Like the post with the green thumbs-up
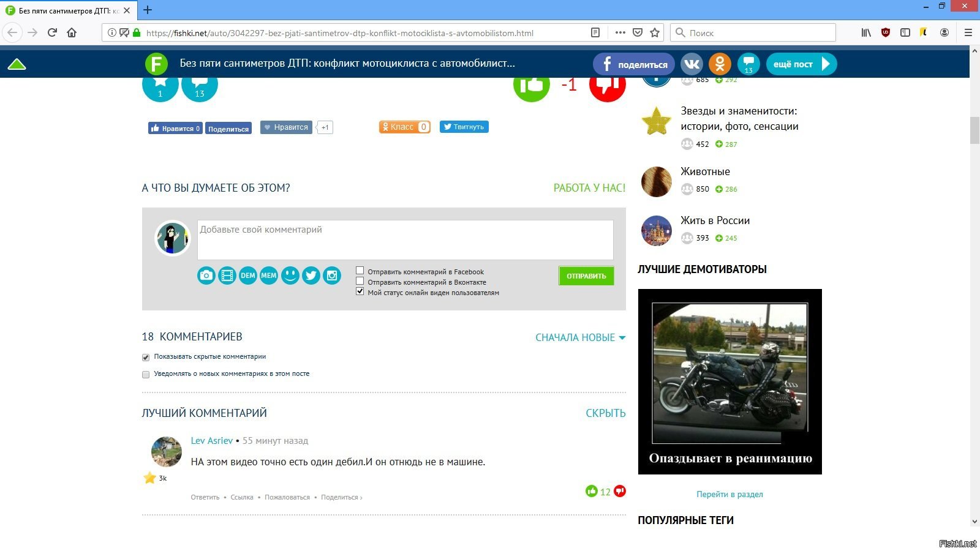Screen dimensions: 980x551 click(531, 86)
